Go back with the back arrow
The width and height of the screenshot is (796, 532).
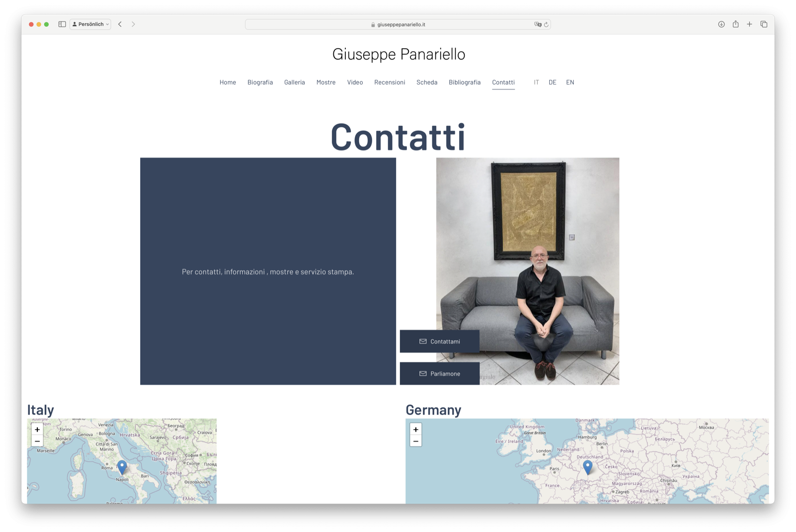[120, 24]
